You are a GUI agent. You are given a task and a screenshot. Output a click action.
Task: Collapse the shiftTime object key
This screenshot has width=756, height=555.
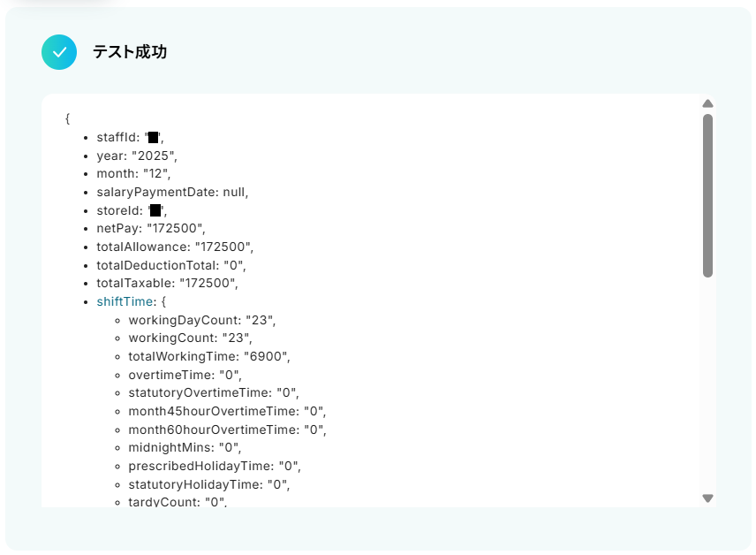(x=125, y=301)
